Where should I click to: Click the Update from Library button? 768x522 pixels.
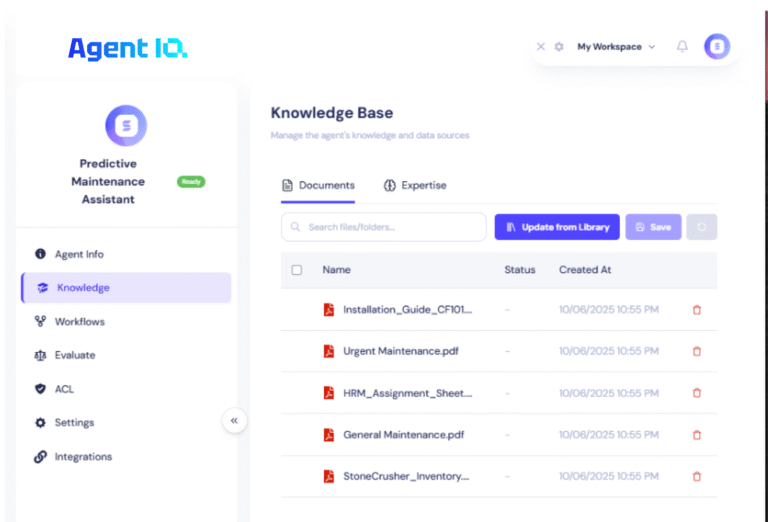557,227
